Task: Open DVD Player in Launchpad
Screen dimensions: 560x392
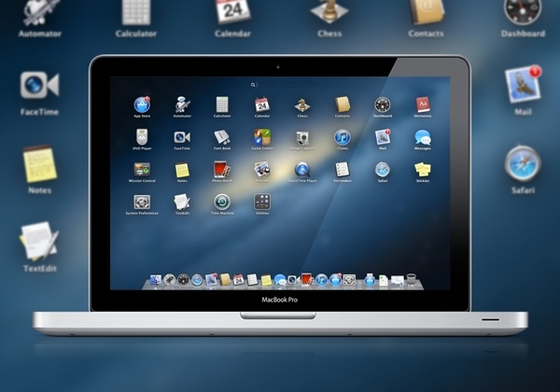Action: click(142, 137)
